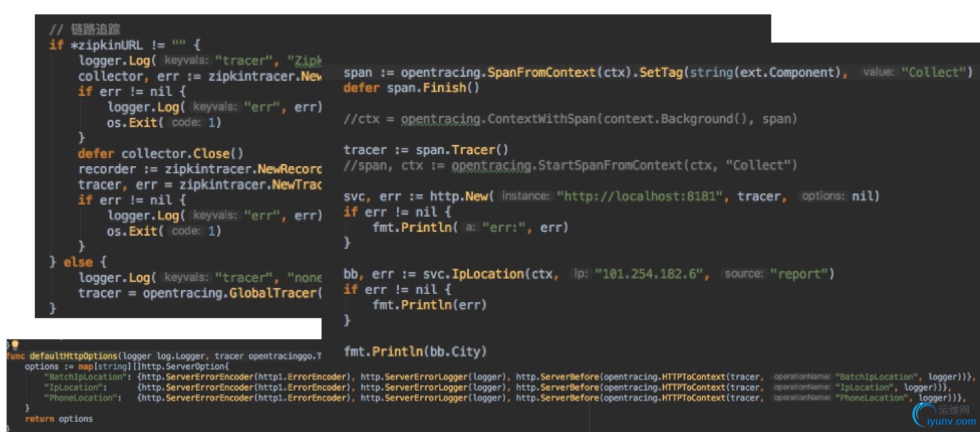Click the logger.Log line containing "Zipk"
Image resolution: width=980 pixels, height=432 pixels.
[200, 60]
